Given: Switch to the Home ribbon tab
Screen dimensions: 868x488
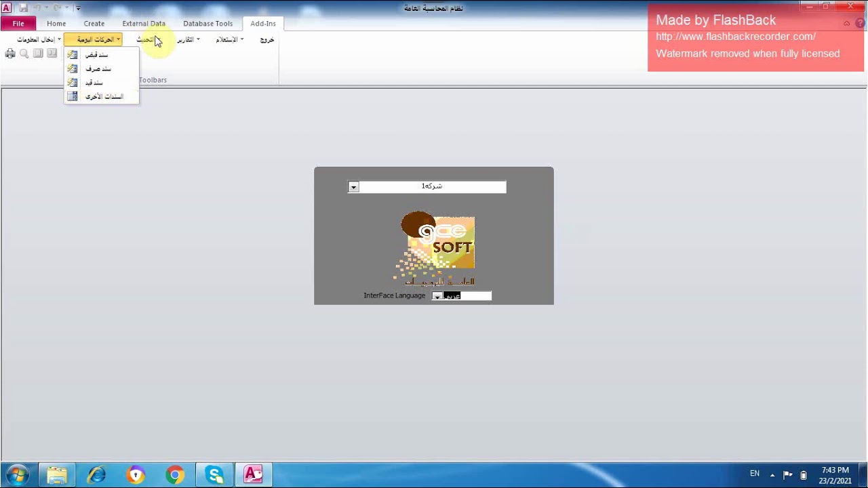Looking at the screenshot, I should [x=56, y=24].
